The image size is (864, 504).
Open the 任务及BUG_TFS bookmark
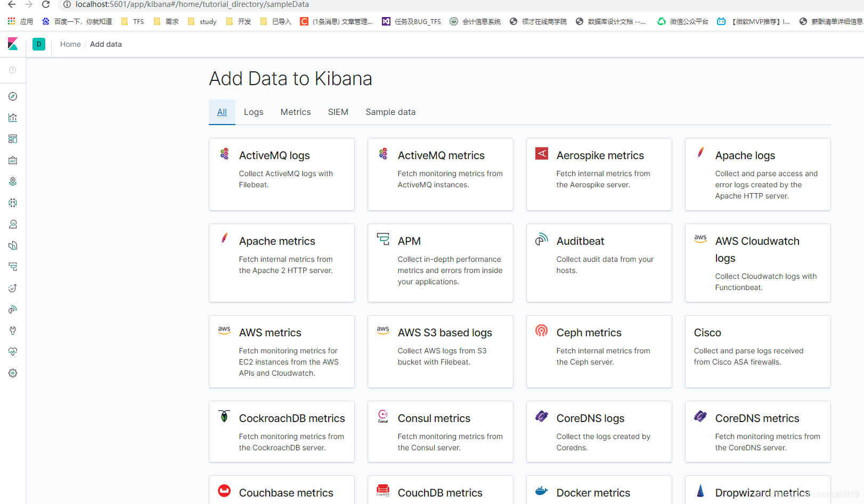click(412, 22)
